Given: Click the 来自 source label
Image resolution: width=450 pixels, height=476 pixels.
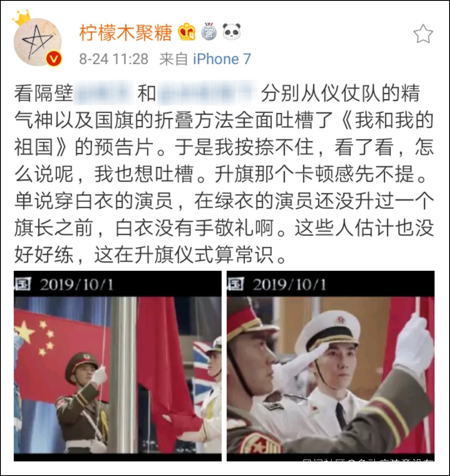Looking at the screenshot, I should coord(174,59).
